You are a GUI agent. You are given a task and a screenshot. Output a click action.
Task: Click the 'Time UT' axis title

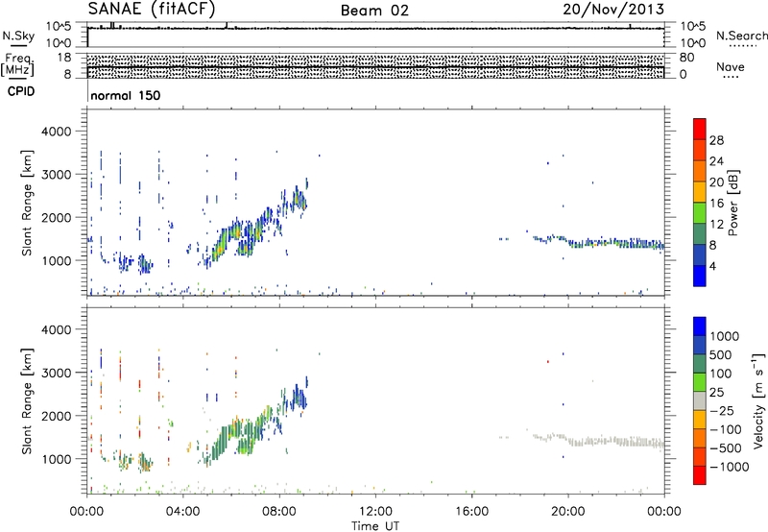pos(375,525)
